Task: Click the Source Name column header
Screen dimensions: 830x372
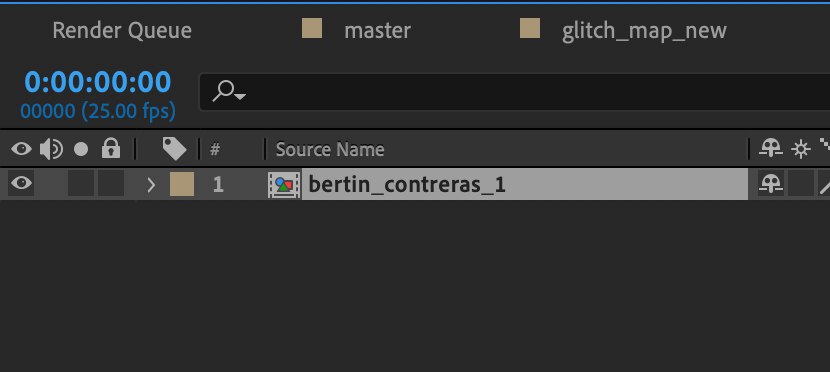Action: click(330, 150)
